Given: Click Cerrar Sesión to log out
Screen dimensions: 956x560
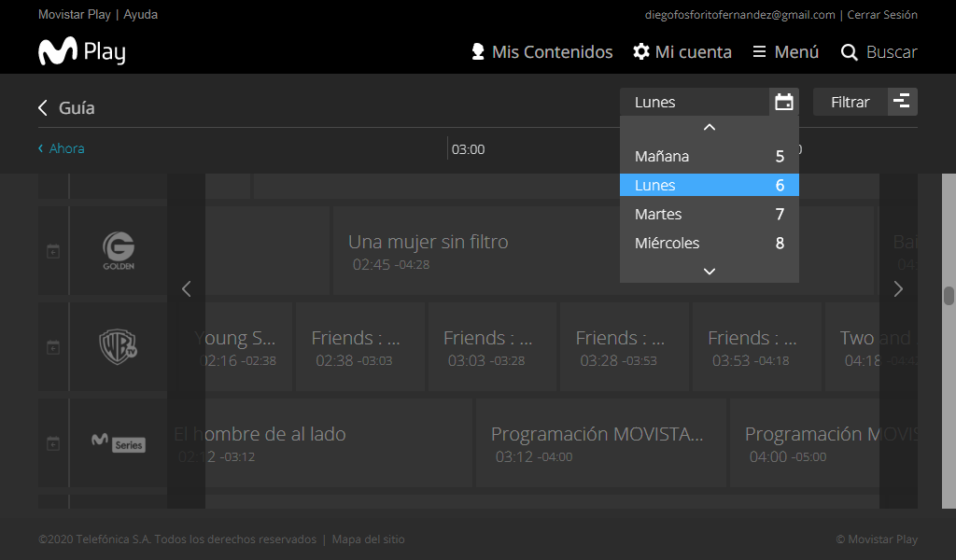Looking at the screenshot, I should coord(882,15).
